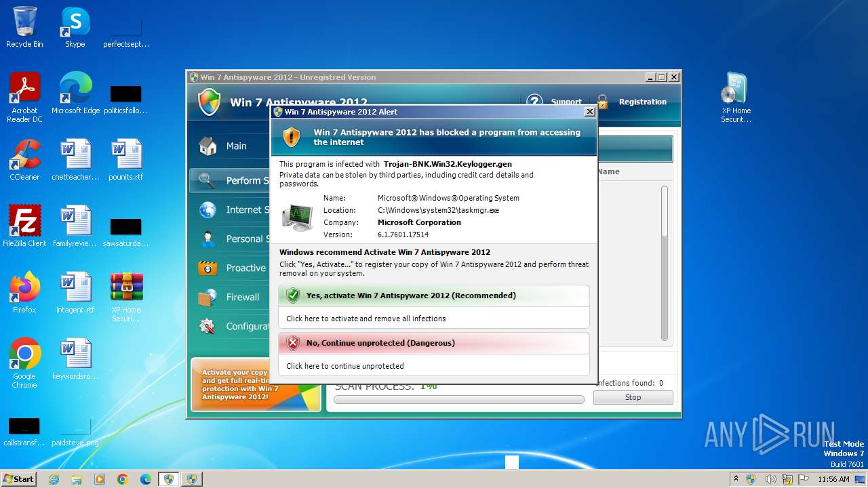Open the Recycle Bin desktop icon

(x=24, y=27)
